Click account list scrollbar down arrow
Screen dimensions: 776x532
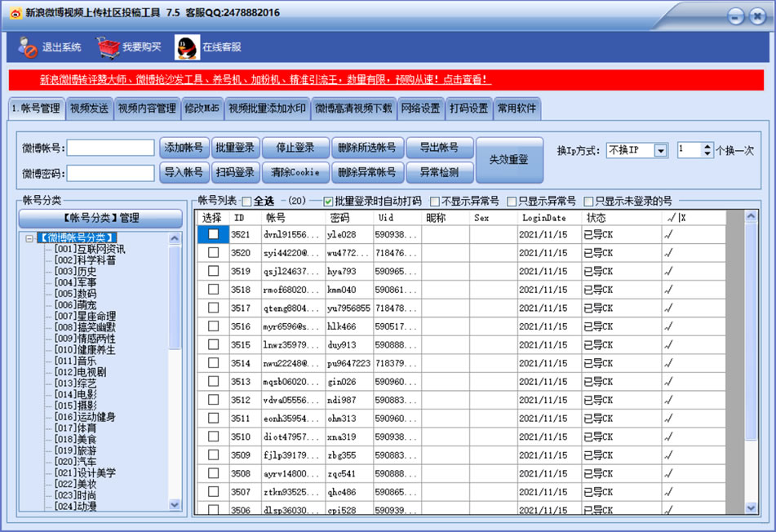coord(751,508)
